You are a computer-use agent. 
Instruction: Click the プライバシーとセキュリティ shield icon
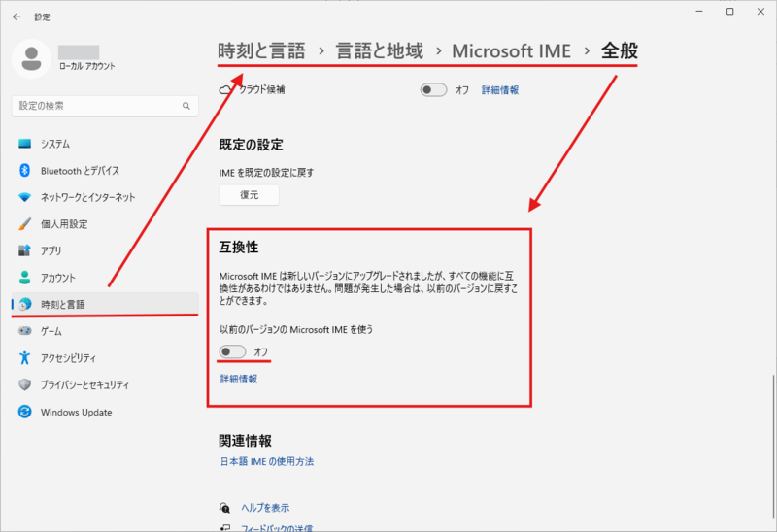point(25,384)
